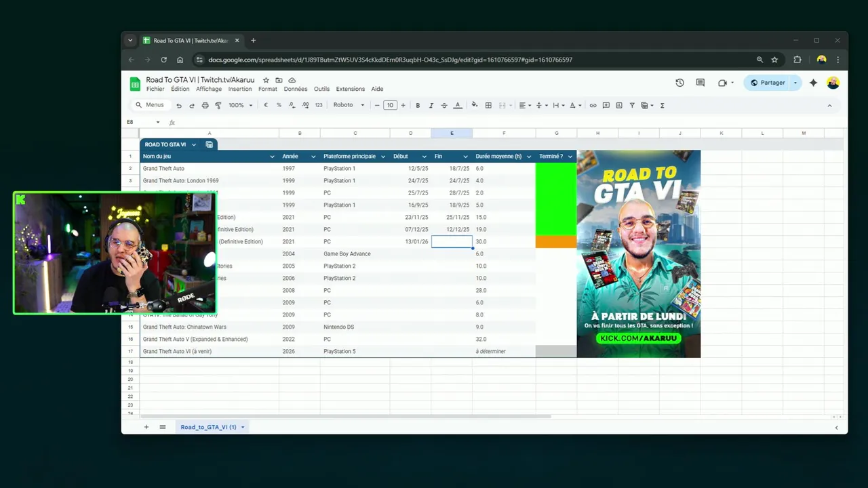Toggle bold formatting
Screen dimensions: 868x488
418,105
